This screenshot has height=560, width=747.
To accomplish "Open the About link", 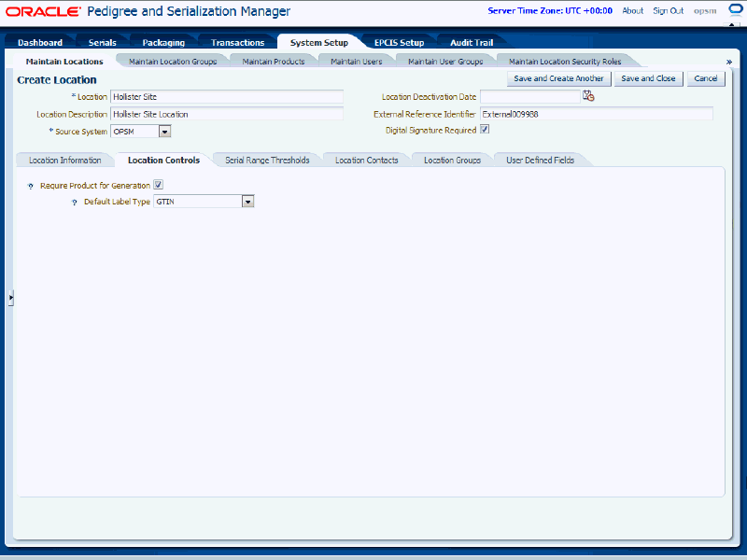I will 633,10.
